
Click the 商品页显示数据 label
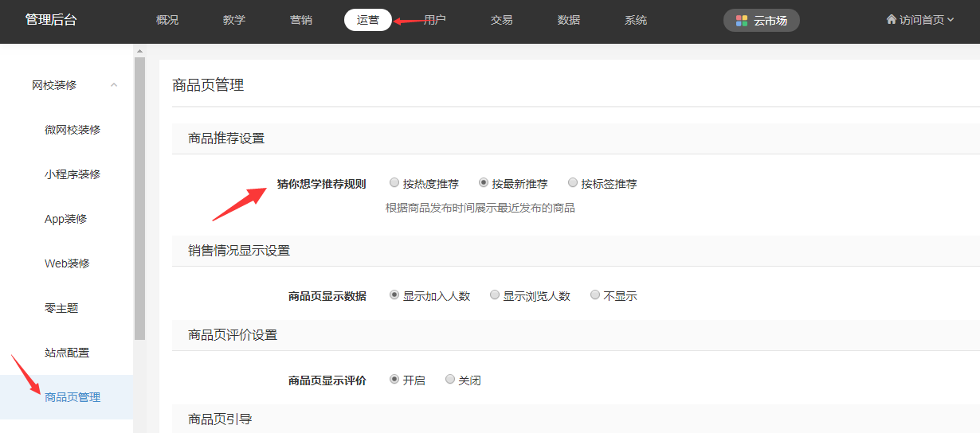pyautogui.click(x=327, y=296)
